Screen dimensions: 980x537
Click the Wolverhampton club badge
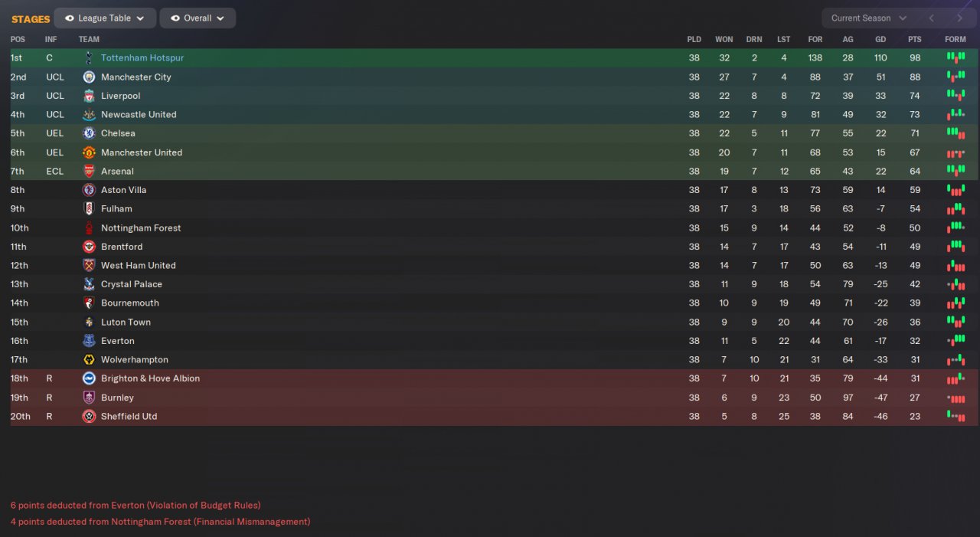(89, 359)
